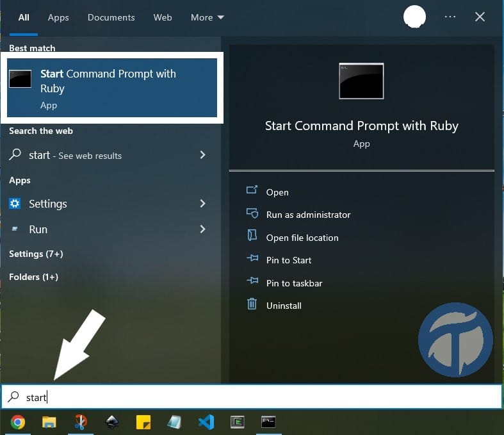Choose Pin to taskbar
Screen dimensions: 504x435
tap(295, 283)
